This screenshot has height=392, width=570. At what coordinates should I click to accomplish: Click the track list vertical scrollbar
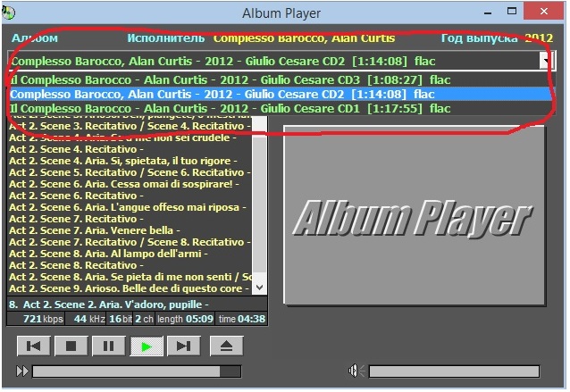(x=260, y=205)
